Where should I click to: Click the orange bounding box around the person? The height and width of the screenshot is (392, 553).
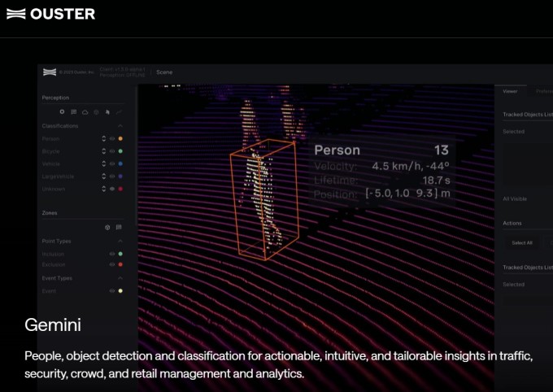[264, 199]
